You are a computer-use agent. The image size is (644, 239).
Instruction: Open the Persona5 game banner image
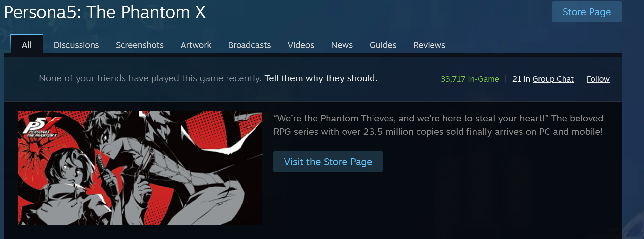[139, 168]
